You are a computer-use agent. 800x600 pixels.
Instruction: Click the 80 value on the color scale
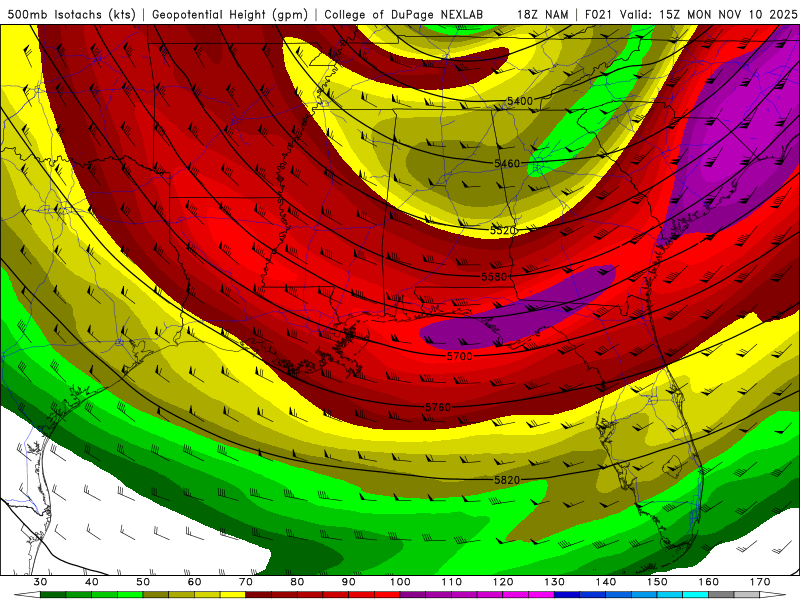297,582
